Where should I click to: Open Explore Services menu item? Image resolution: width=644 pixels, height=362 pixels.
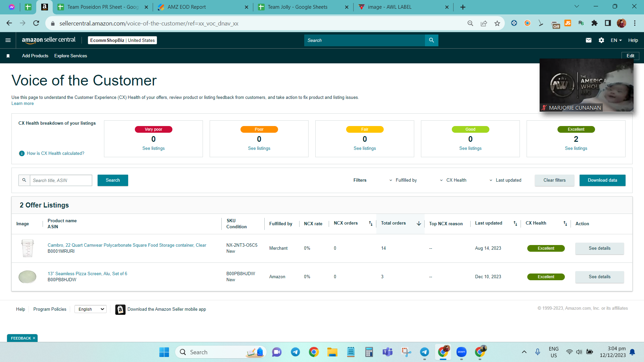coord(70,56)
